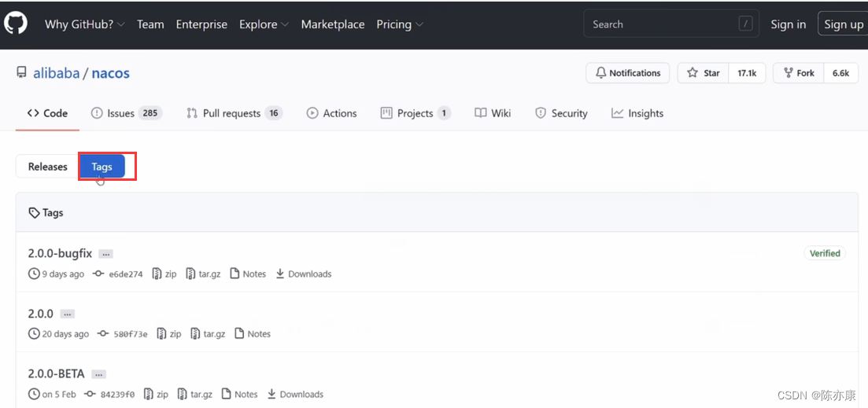Open commit 580f73e
This screenshot has height=408, width=868.
tap(123, 334)
